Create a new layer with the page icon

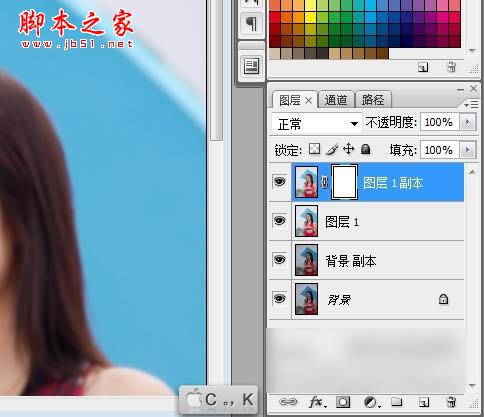[x=424, y=402]
